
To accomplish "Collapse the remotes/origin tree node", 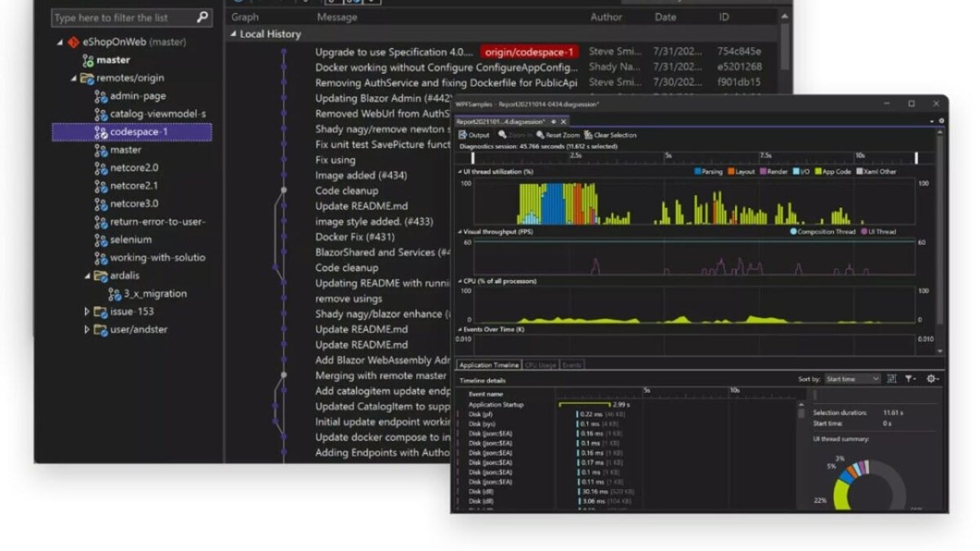I will point(74,79).
